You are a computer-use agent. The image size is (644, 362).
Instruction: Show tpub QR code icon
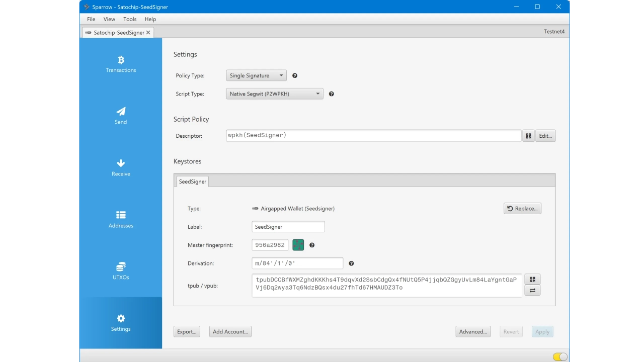click(532, 279)
